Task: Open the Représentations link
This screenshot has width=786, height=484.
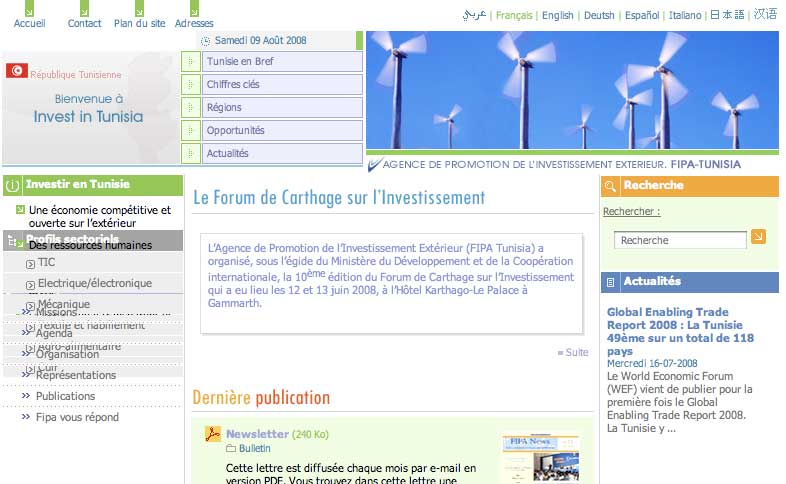Action: [76, 375]
